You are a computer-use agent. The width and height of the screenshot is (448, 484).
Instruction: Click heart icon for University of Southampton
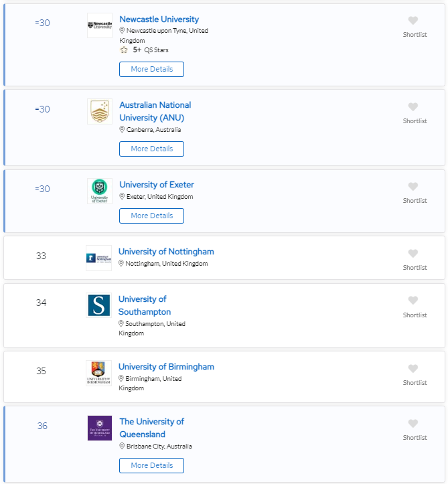(413, 301)
